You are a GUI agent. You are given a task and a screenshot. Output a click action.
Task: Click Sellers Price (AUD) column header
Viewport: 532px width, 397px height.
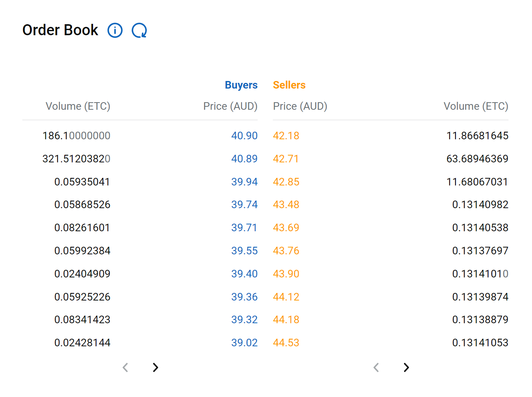pos(300,106)
